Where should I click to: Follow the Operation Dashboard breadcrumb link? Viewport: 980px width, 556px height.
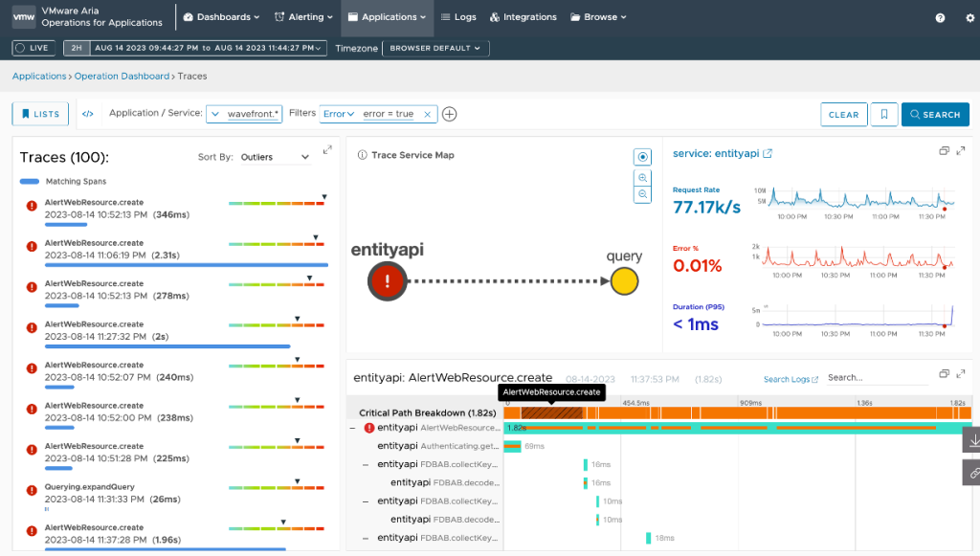(122, 77)
